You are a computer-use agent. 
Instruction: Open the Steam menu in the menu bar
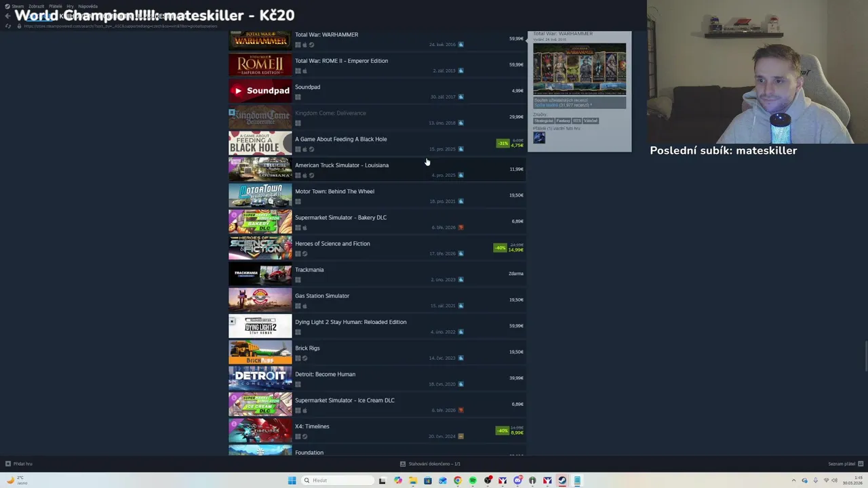coord(18,6)
